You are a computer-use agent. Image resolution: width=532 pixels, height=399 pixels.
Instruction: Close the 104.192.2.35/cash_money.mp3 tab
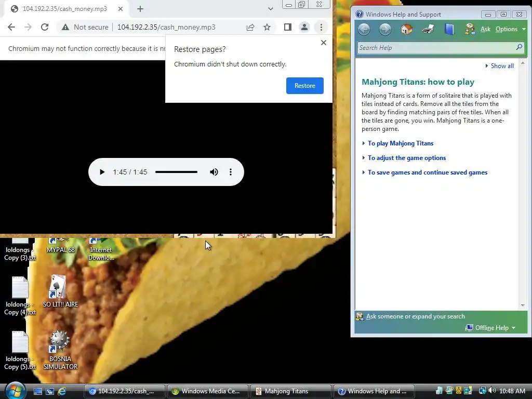[x=121, y=9]
